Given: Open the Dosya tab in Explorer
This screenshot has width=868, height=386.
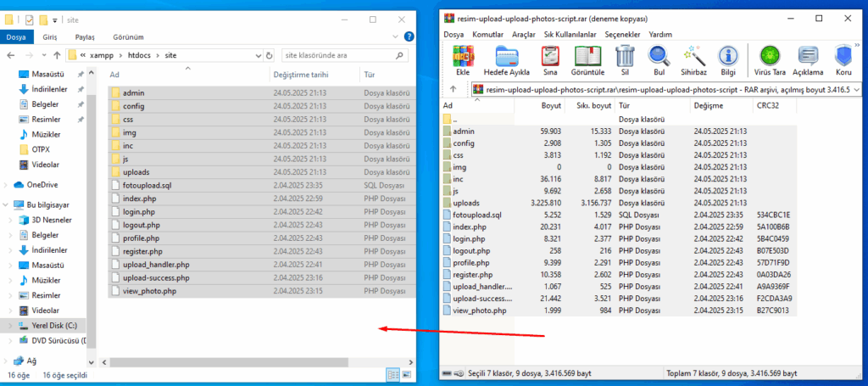Looking at the screenshot, I should [17, 37].
